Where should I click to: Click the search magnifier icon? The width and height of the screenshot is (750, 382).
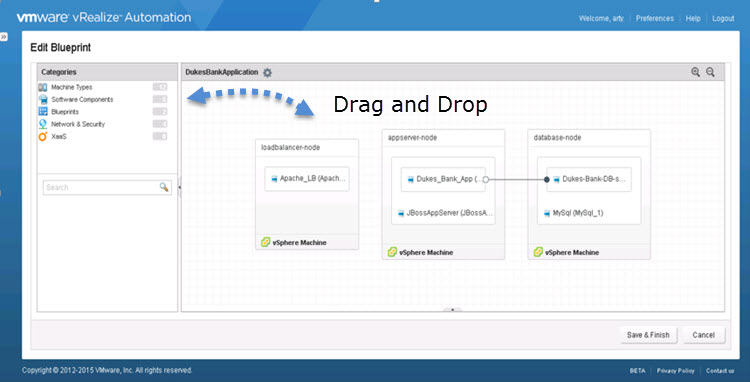[x=164, y=187]
